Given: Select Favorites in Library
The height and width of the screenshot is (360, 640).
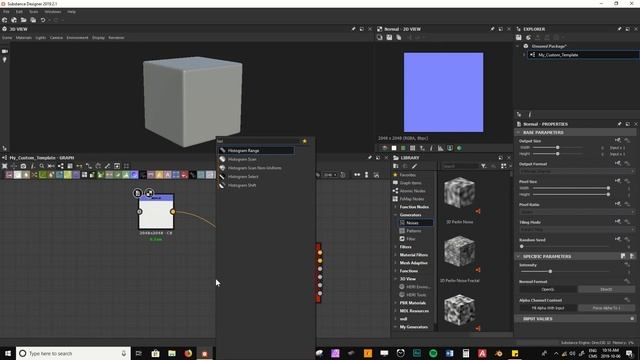Looking at the screenshot, I should click(x=407, y=175).
